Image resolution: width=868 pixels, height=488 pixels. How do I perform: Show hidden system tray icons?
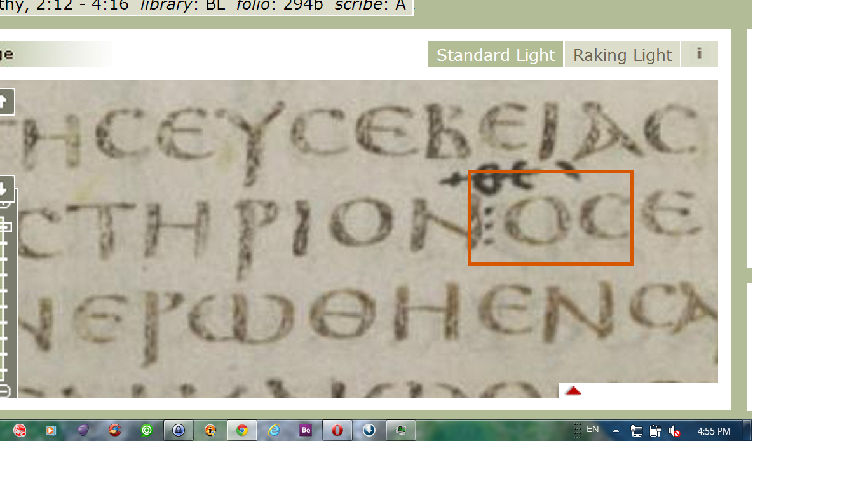click(615, 431)
